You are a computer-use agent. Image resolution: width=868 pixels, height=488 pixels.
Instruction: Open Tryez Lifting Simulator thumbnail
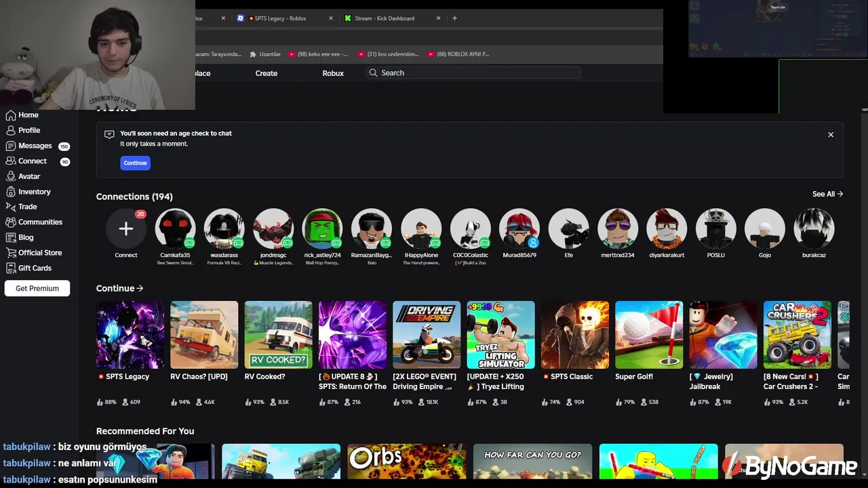(501, 335)
